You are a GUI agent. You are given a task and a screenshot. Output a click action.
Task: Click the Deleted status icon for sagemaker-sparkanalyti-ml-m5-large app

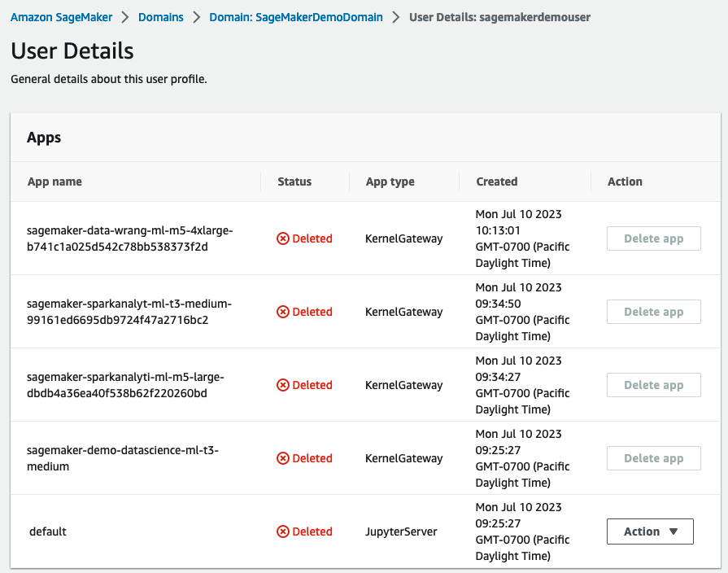click(283, 386)
